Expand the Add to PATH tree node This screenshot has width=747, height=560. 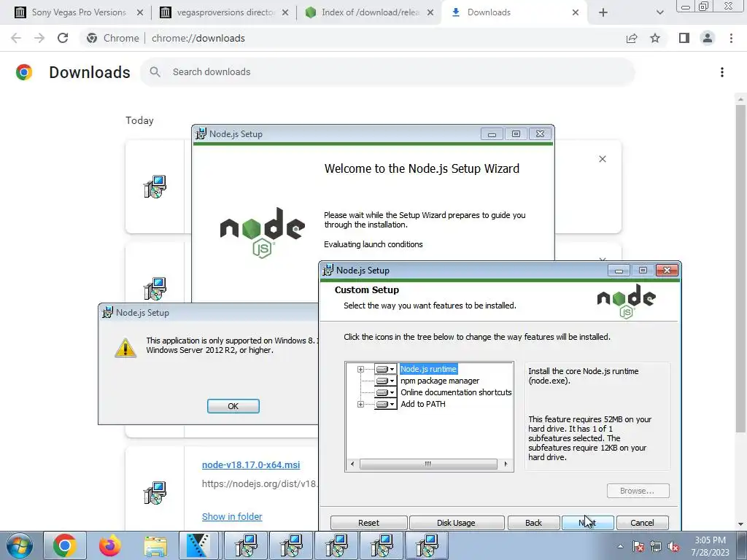[x=360, y=404]
